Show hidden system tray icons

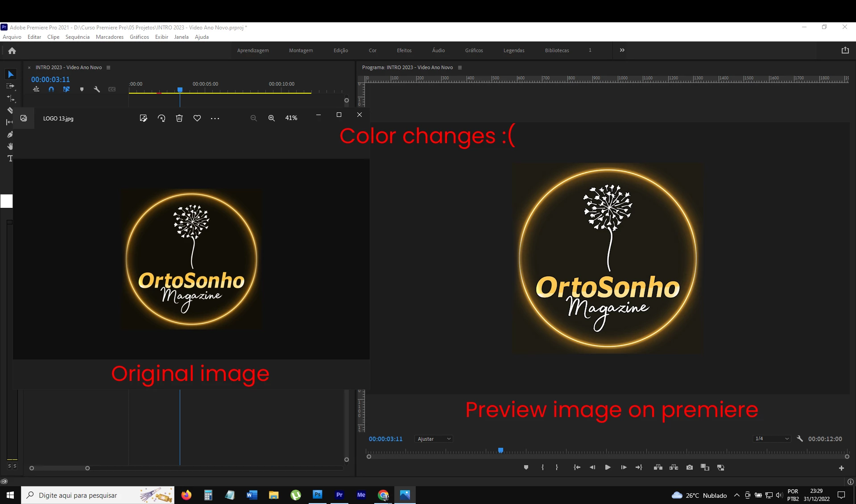coord(737,495)
